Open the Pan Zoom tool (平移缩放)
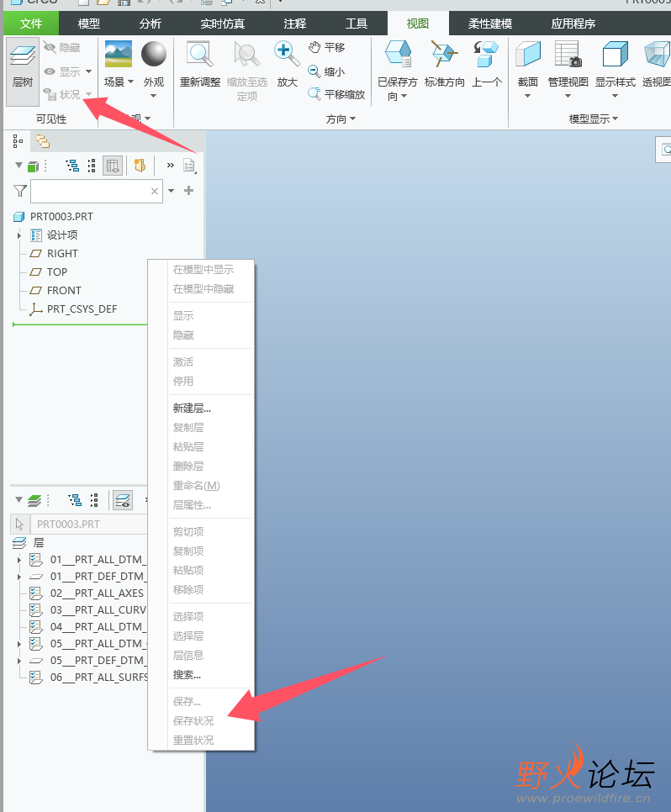Image resolution: width=671 pixels, height=812 pixels. coord(336,94)
